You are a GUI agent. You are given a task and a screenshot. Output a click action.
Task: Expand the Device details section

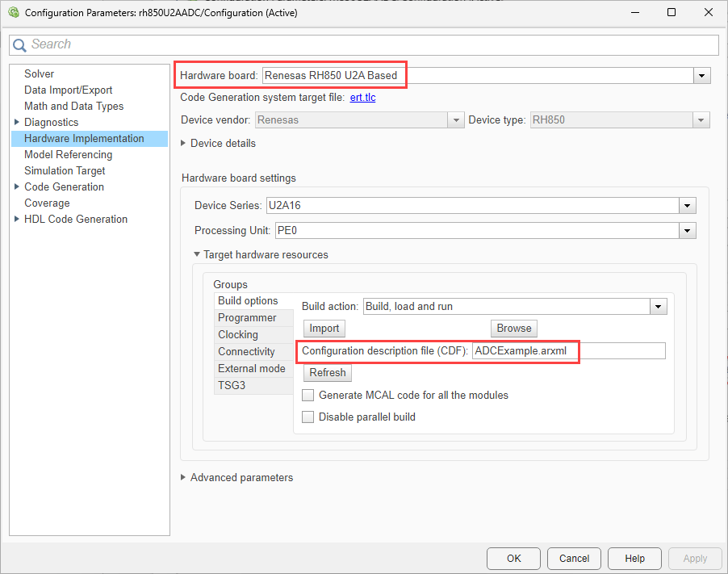pyautogui.click(x=184, y=144)
